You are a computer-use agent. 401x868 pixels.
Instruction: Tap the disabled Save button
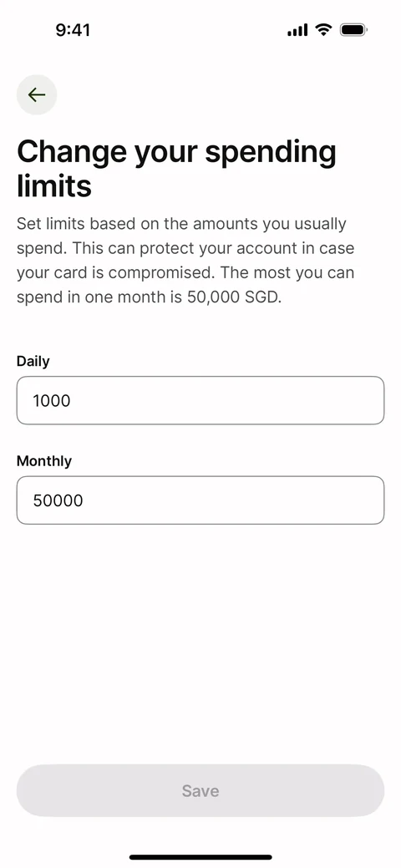pos(200,790)
